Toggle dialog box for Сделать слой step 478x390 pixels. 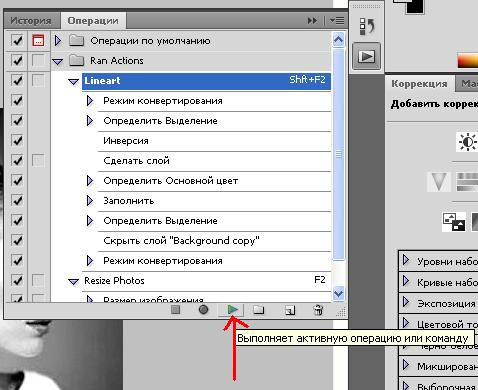pos(38,161)
